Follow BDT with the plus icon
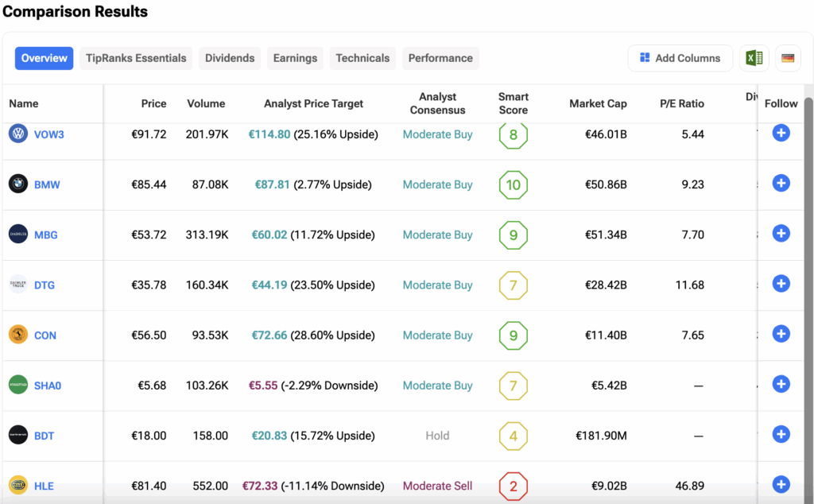Image resolution: width=814 pixels, height=504 pixels. click(x=781, y=435)
